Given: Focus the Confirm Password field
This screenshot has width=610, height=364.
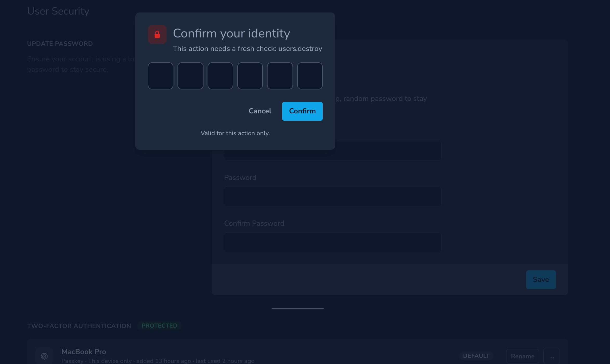Looking at the screenshot, I should coord(333,242).
